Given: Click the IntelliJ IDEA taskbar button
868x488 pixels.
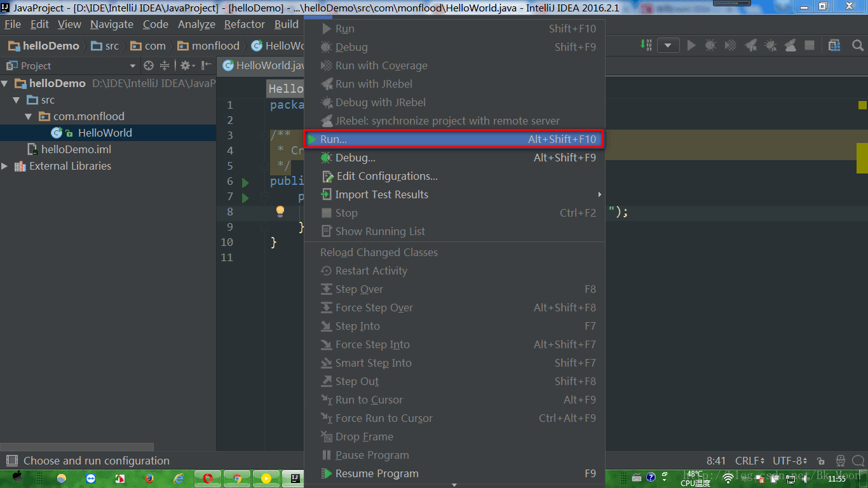Looking at the screenshot, I should coord(295,478).
